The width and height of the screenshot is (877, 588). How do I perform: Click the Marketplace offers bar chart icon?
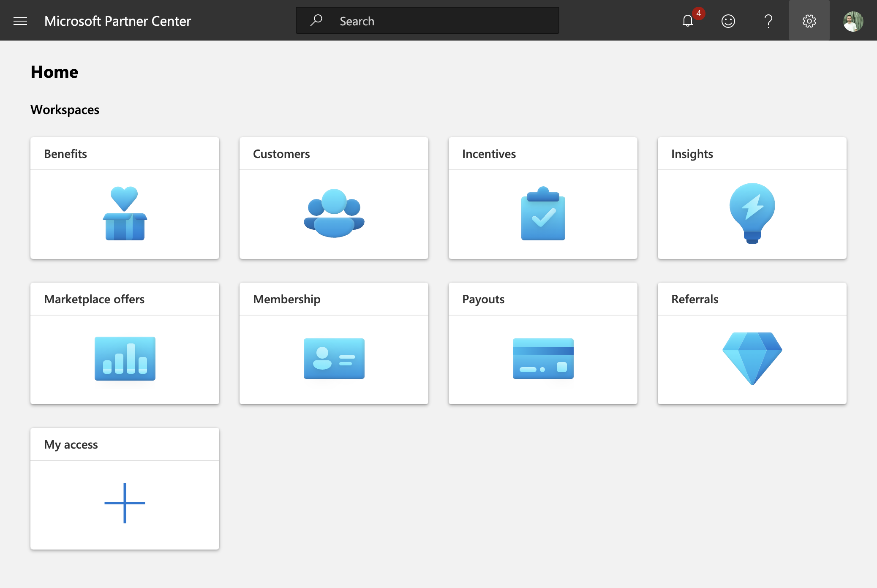coord(125,359)
